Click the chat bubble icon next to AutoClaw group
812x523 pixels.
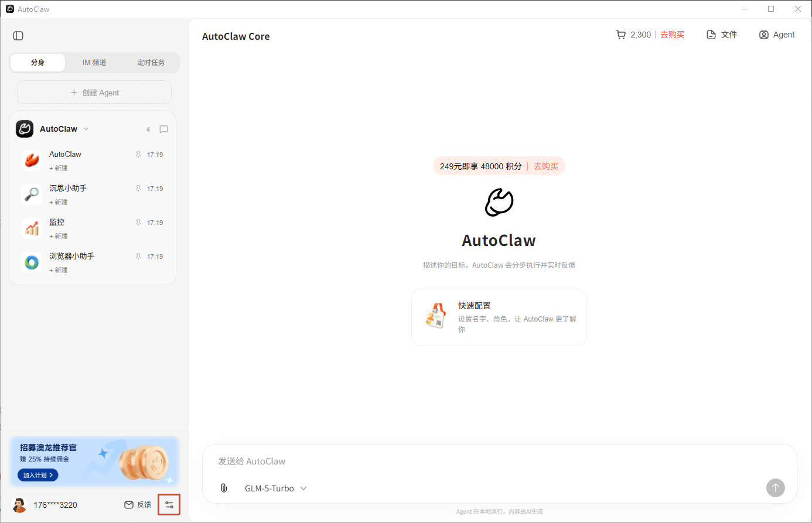tap(163, 129)
